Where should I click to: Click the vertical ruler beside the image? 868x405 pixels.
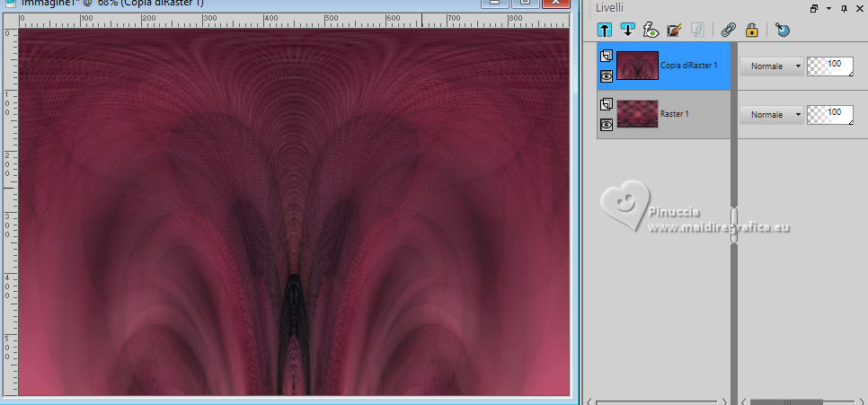11,212
